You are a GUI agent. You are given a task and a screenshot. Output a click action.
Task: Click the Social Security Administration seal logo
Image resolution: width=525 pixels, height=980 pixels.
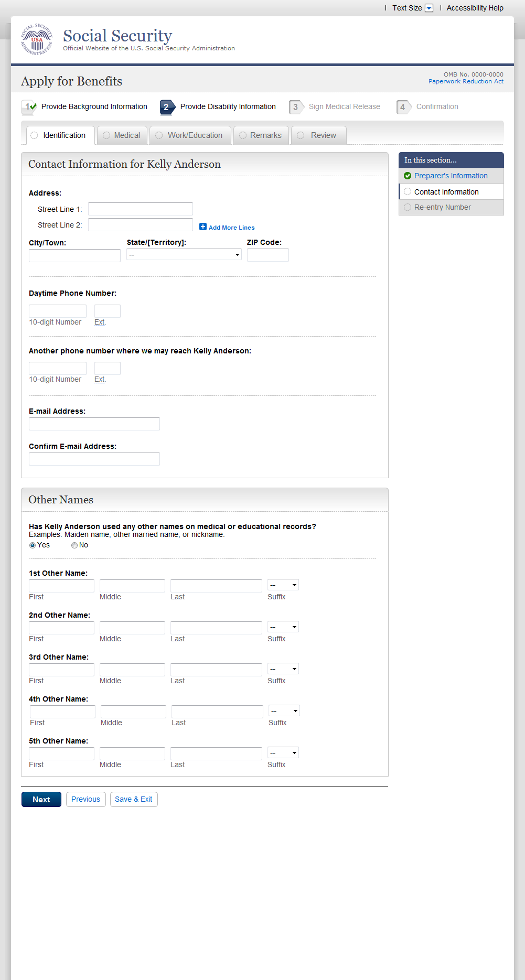click(37, 39)
